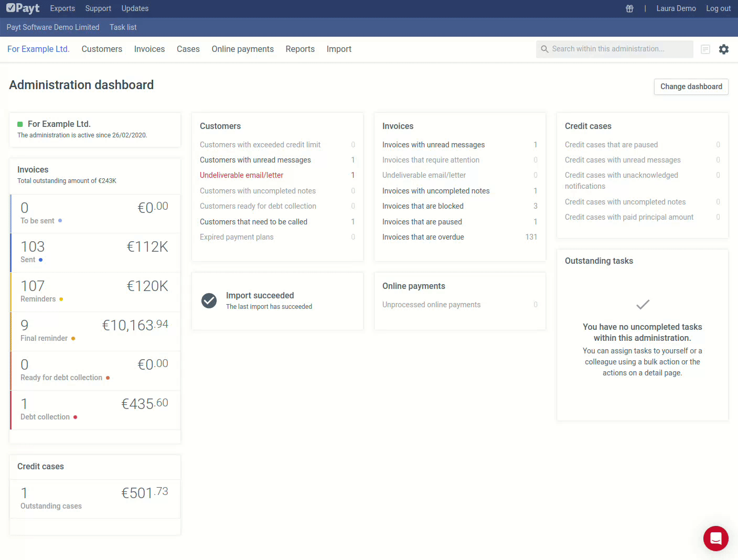Open Payt Software Demo Limited

click(53, 27)
